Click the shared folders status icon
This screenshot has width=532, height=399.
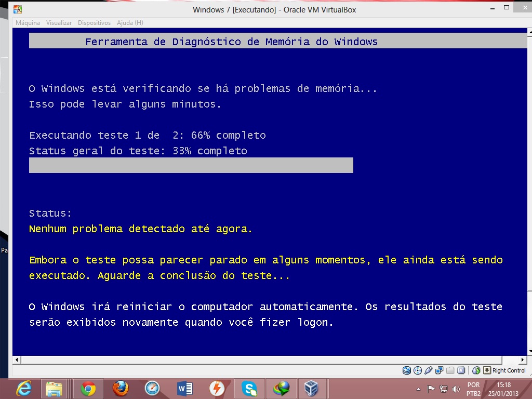[450, 370]
